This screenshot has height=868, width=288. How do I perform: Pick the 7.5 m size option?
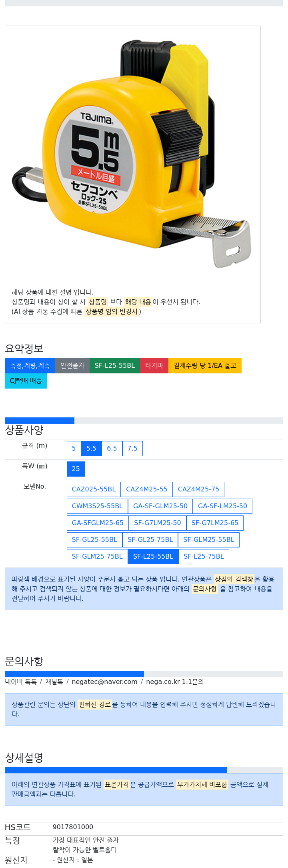coord(132,449)
